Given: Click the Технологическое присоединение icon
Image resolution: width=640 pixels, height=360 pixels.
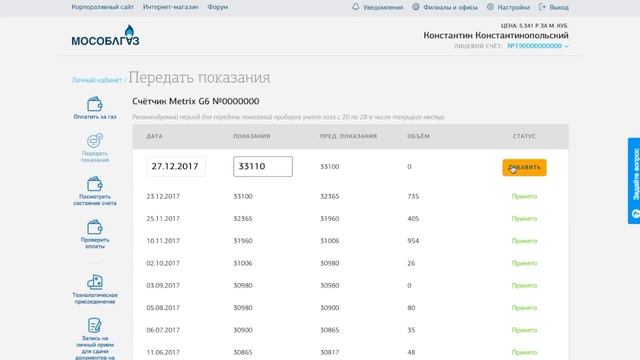Looking at the screenshot, I should 95,282.
